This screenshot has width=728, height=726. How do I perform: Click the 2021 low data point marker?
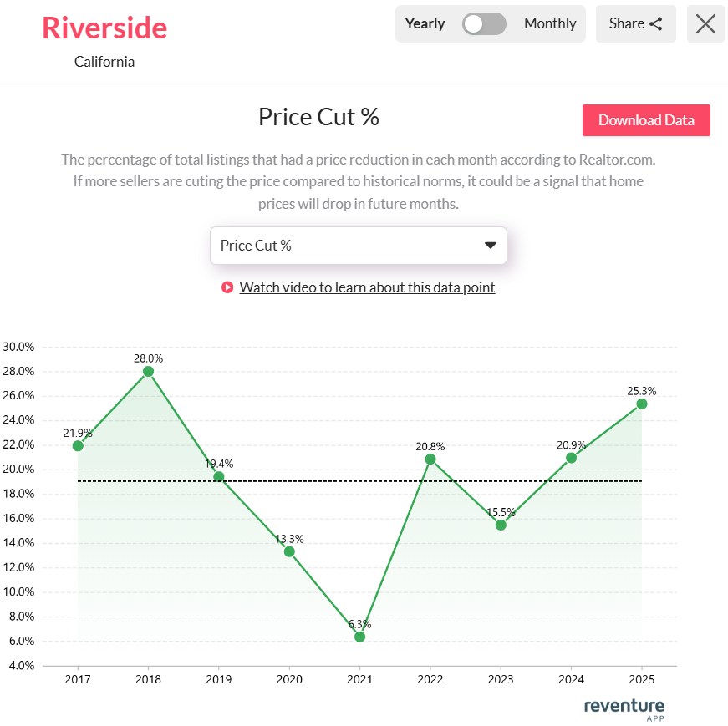coord(359,637)
